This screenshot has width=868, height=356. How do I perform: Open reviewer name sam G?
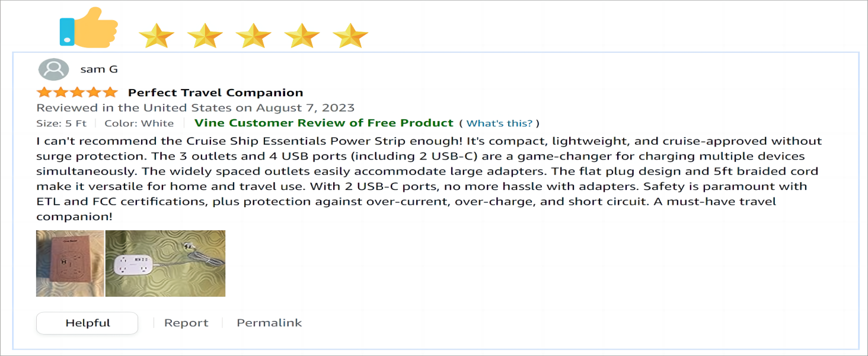(x=99, y=69)
